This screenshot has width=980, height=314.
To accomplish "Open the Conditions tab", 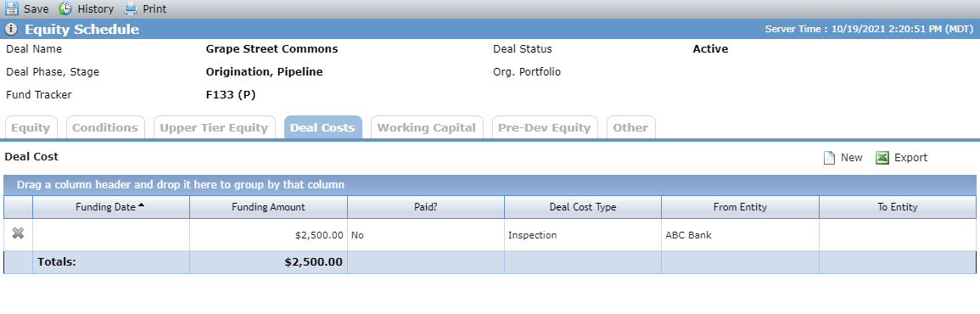I will tap(105, 127).
